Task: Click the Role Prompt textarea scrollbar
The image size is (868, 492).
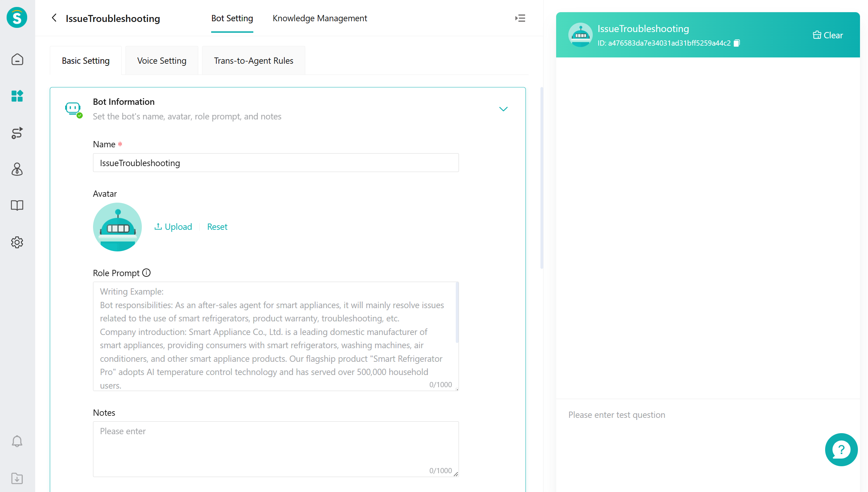Action: pyautogui.click(x=457, y=313)
